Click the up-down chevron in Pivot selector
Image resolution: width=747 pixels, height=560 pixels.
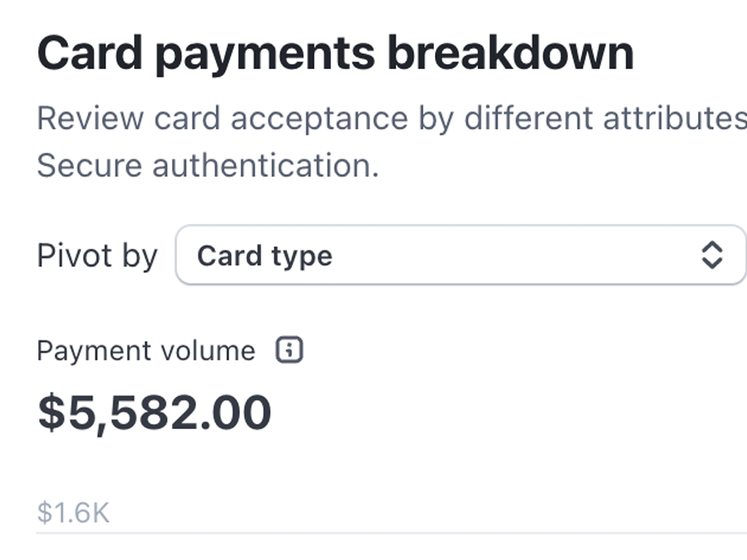711,256
